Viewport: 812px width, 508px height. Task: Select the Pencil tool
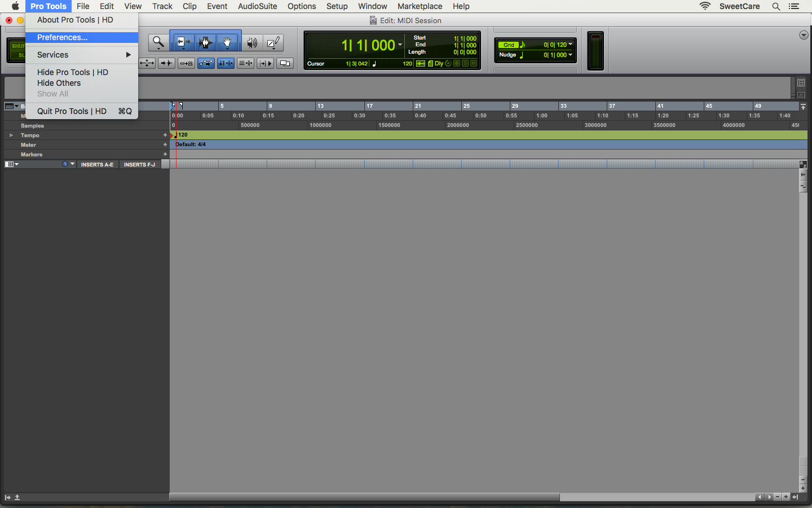point(273,42)
